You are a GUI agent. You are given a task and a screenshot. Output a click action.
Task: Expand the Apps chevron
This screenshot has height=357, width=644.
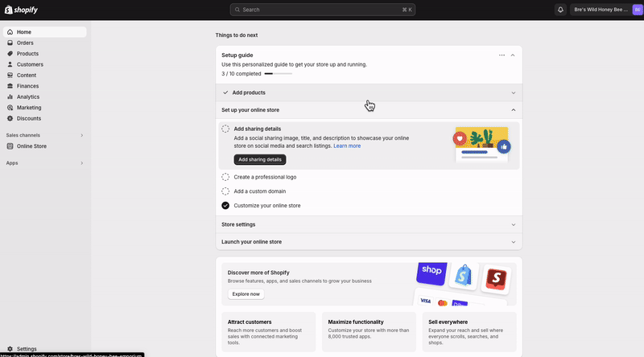(82, 163)
